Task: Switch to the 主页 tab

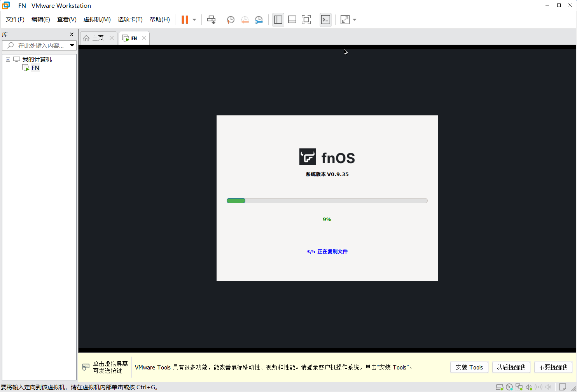Action: (x=94, y=38)
